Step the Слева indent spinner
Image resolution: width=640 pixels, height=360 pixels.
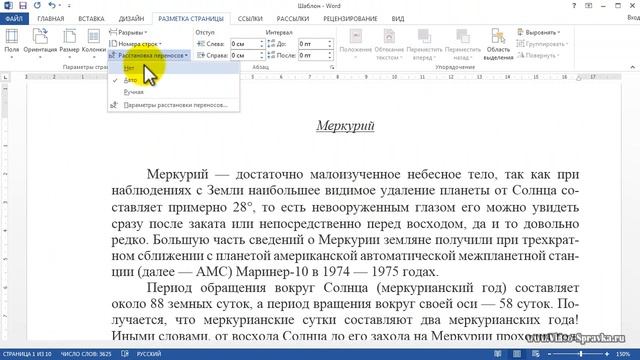(x=262, y=44)
